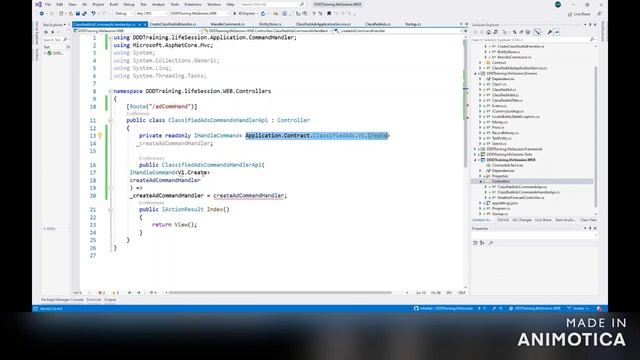Image resolution: width=640 pixels, height=360 pixels.
Task: Switch to the ClassifiedAds.cs tab
Action: click(378, 24)
